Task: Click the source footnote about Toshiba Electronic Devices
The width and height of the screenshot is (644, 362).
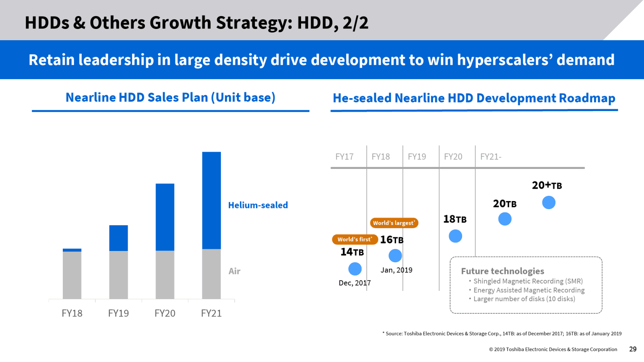Action: pyautogui.click(x=502, y=333)
